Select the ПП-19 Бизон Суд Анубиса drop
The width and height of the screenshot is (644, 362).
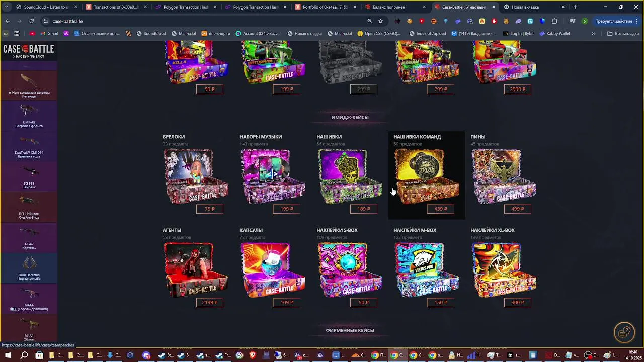[x=29, y=207]
